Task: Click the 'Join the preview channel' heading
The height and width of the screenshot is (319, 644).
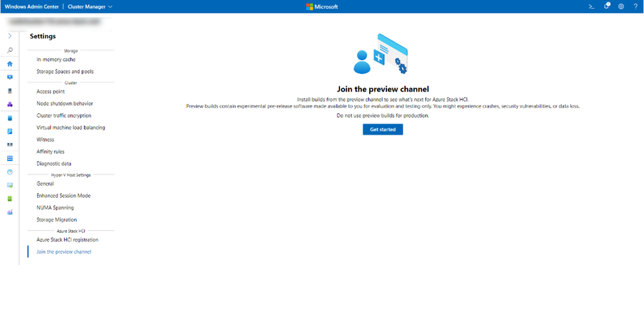Action: [x=383, y=88]
